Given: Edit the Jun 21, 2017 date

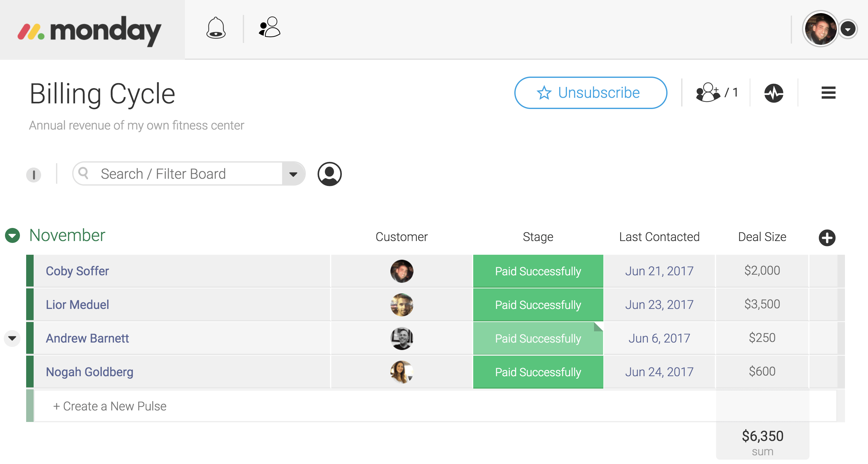Looking at the screenshot, I should [x=659, y=271].
